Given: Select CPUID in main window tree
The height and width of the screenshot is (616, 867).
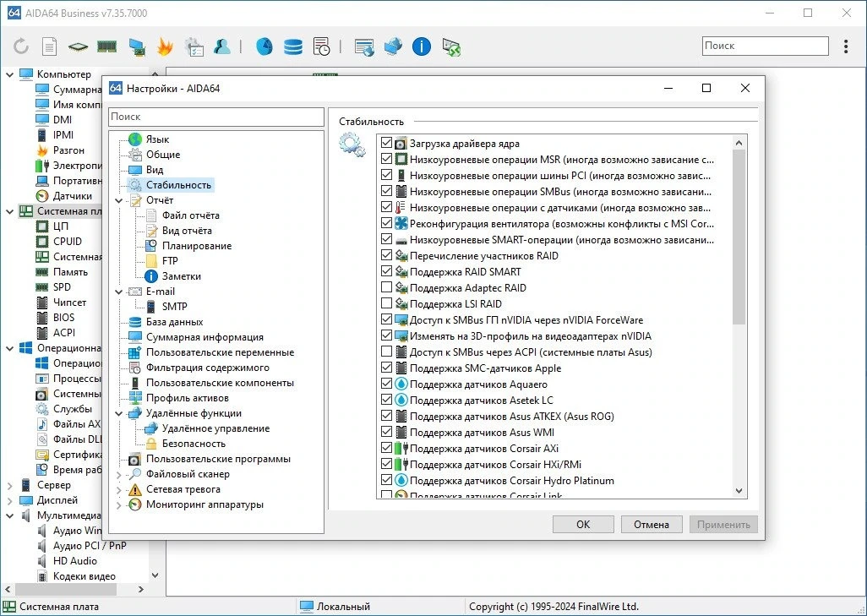Looking at the screenshot, I should pyautogui.click(x=68, y=242).
